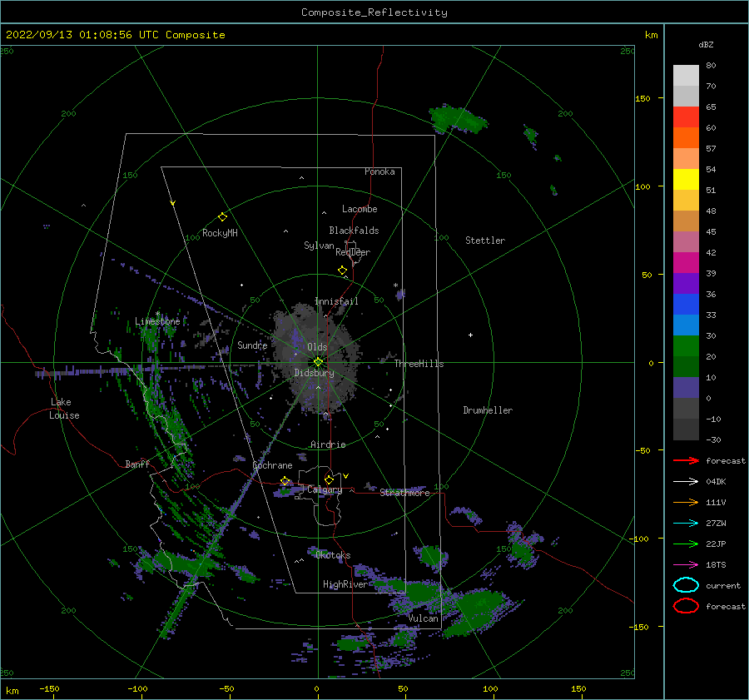Click the Strathmore label
The width and height of the screenshot is (749, 700).
coord(405,493)
